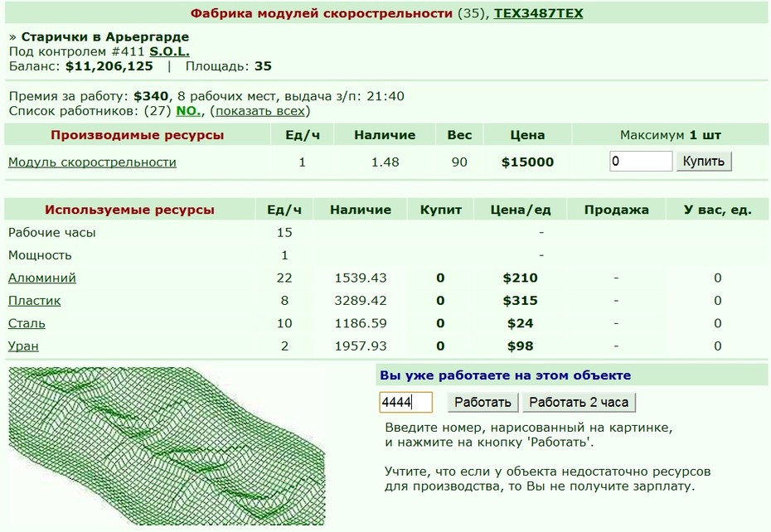Click the steel price $24
Viewport: 771px width, 532px height.
[x=521, y=323]
